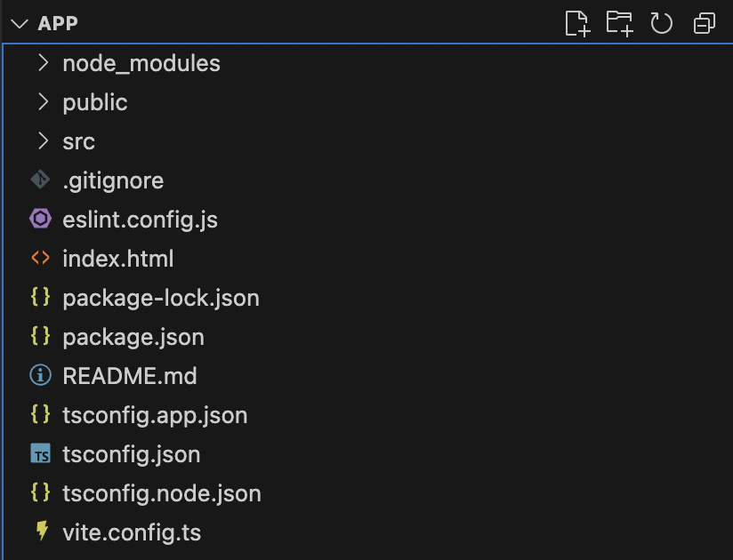Screen dimensions: 733x560
Task: Open package-lock.json file
Action: (x=161, y=298)
